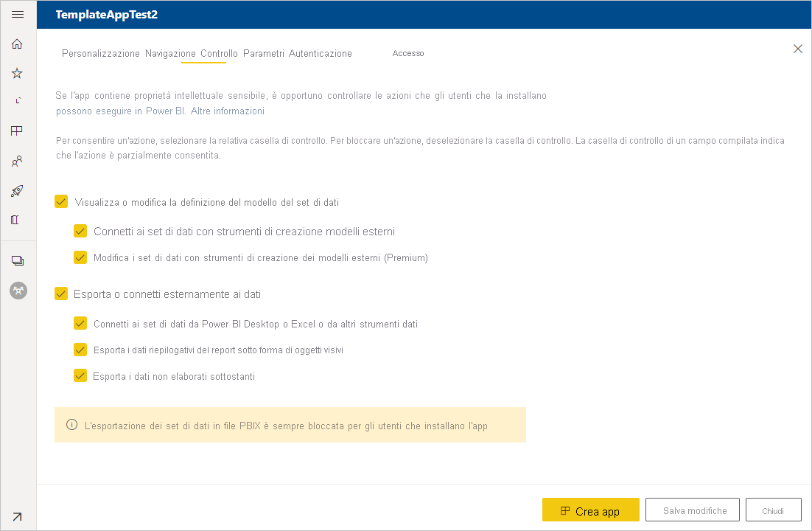Click the current workspace avatar icon
The image size is (812, 531).
18,291
